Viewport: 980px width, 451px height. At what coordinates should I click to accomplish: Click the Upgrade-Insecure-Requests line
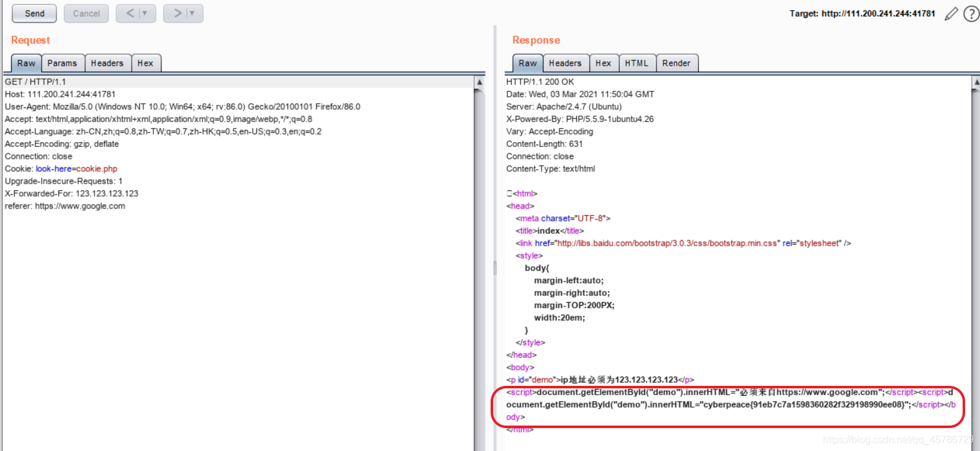pyautogui.click(x=64, y=181)
